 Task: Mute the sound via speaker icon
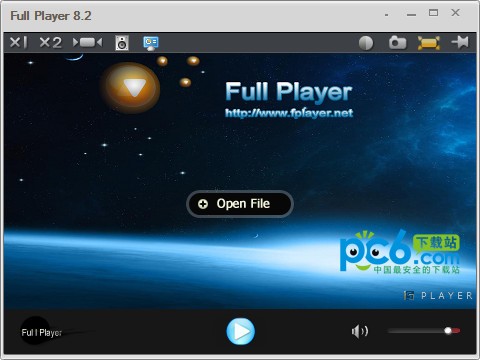coord(360,331)
